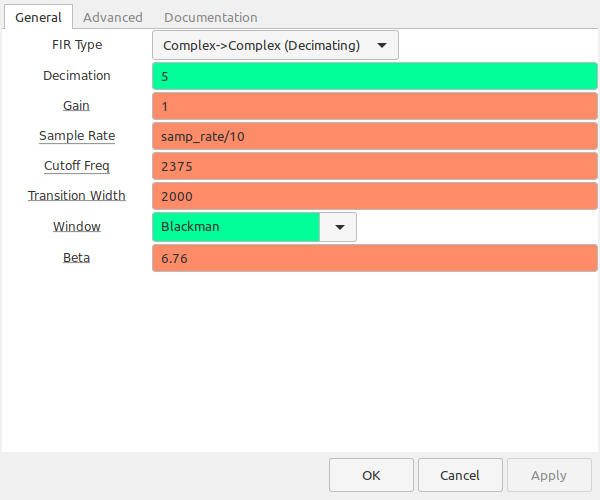Image resolution: width=600 pixels, height=500 pixels.
Task: Open the Documentation tab
Action: [x=210, y=17]
